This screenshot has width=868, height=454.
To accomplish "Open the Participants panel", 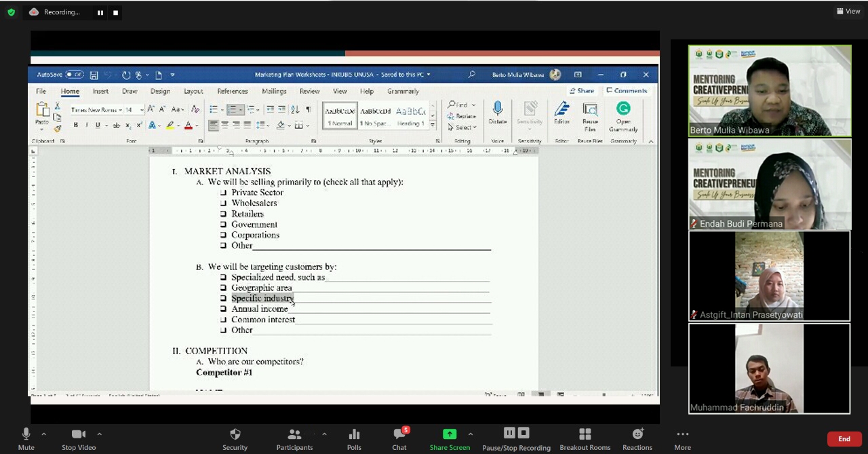I will pyautogui.click(x=294, y=438).
